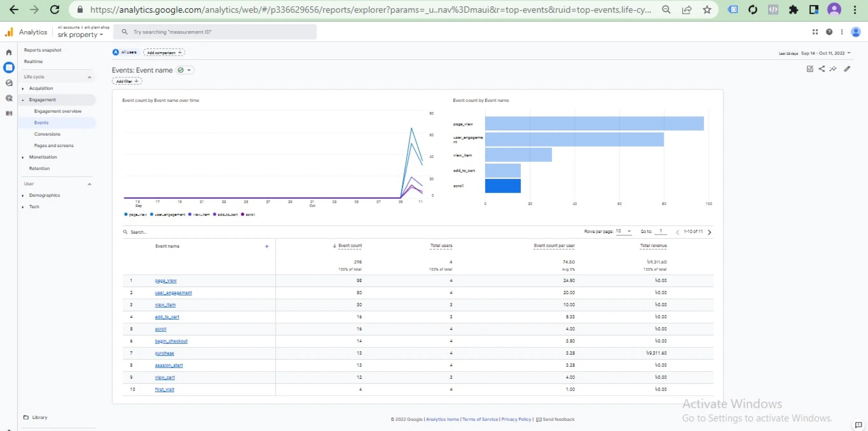Open the Advertising icon in left rail
868x431 pixels.
pos(9,98)
